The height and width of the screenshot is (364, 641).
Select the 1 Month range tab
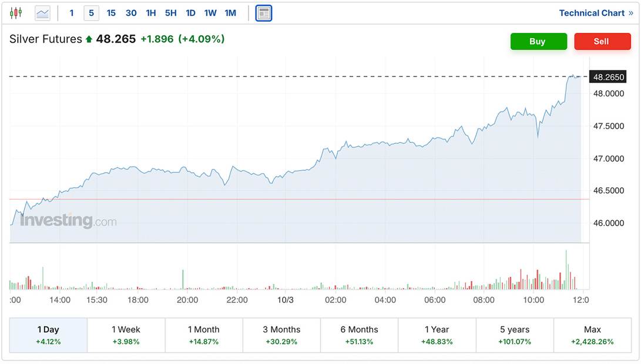pyautogui.click(x=204, y=335)
